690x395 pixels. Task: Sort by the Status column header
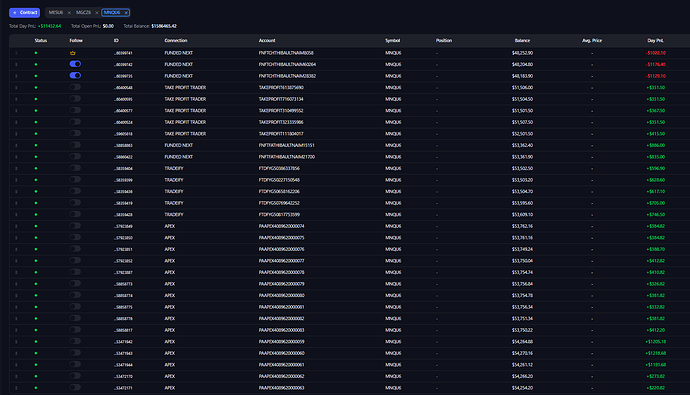[40, 40]
